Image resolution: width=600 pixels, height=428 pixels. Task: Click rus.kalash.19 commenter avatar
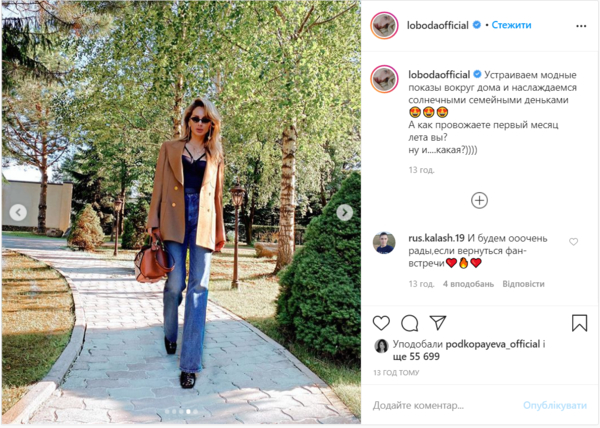(384, 242)
